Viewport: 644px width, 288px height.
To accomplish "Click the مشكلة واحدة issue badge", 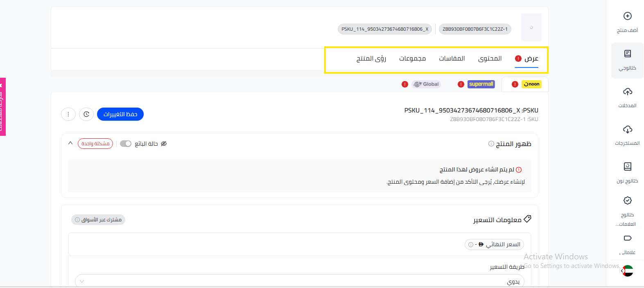I will click(x=95, y=144).
